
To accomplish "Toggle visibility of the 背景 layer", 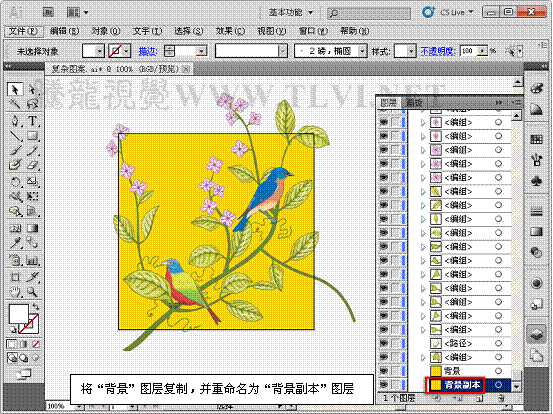I will (x=384, y=371).
